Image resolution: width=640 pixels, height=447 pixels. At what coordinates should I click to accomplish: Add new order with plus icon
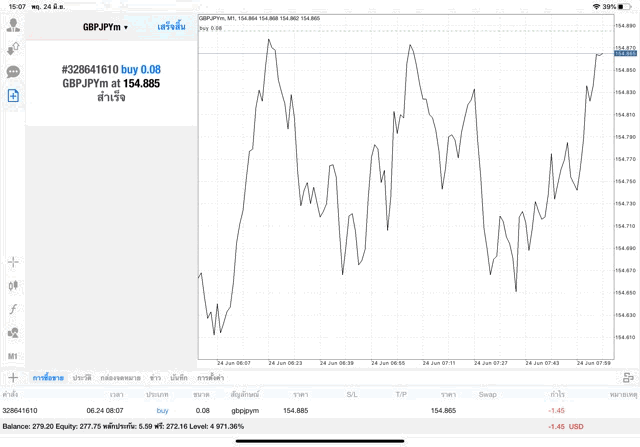click(13, 378)
